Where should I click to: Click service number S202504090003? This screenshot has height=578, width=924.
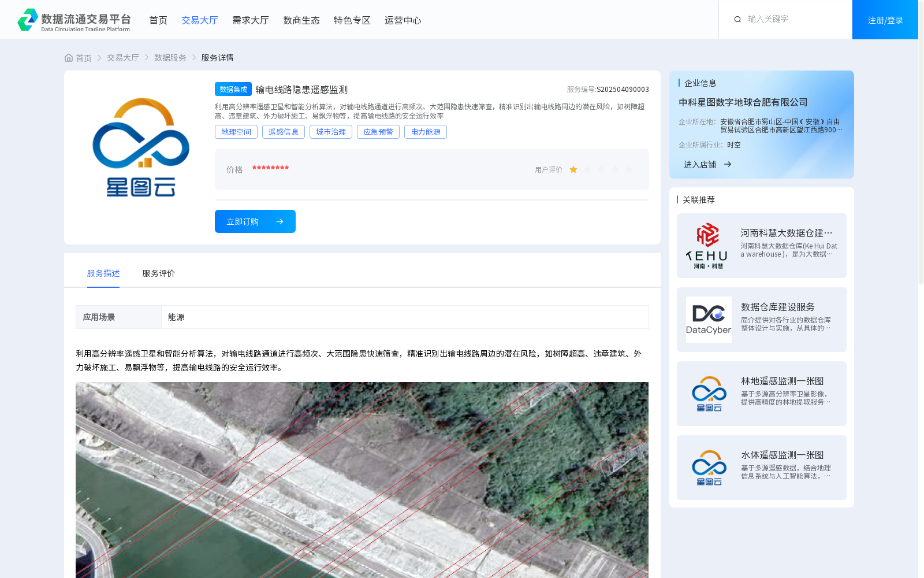coord(623,89)
